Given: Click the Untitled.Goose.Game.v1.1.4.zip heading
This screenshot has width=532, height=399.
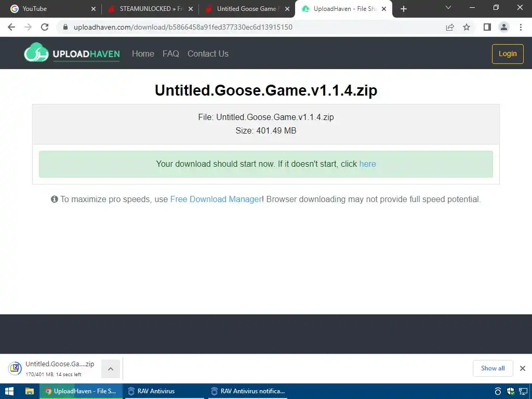Looking at the screenshot, I should pos(266,90).
